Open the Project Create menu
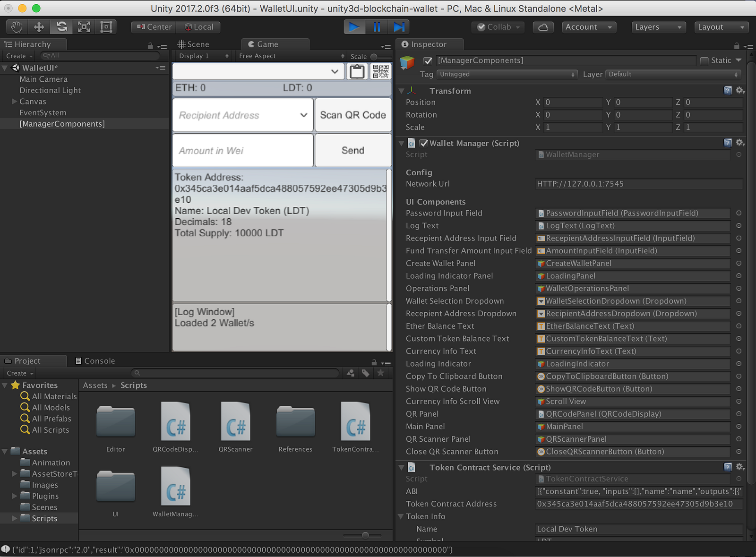The image size is (756, 557). point(20,373)
